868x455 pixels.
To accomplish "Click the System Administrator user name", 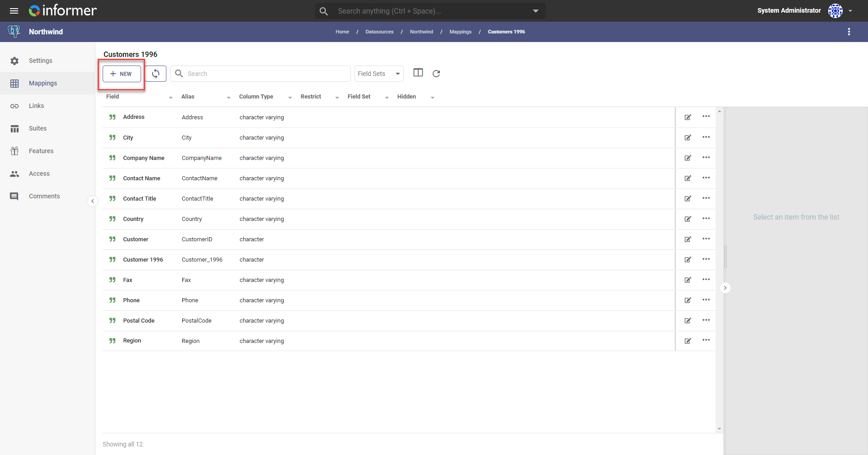I will [x=789, y=10].
